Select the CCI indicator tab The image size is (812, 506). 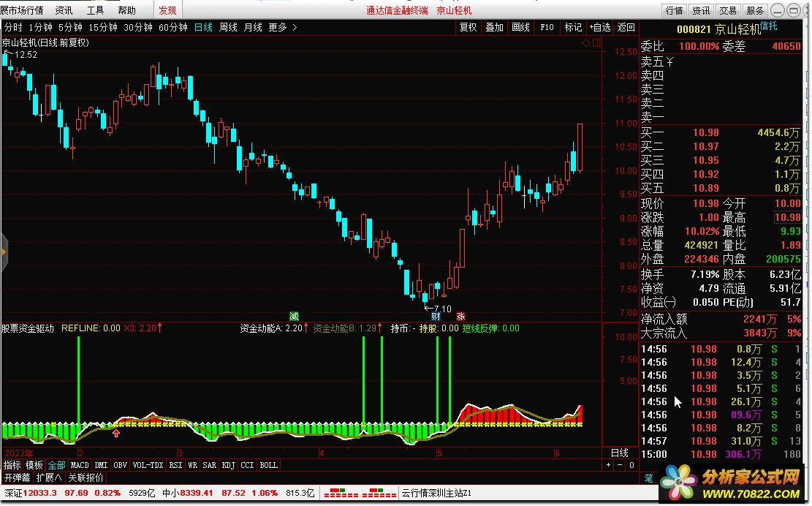248,465
